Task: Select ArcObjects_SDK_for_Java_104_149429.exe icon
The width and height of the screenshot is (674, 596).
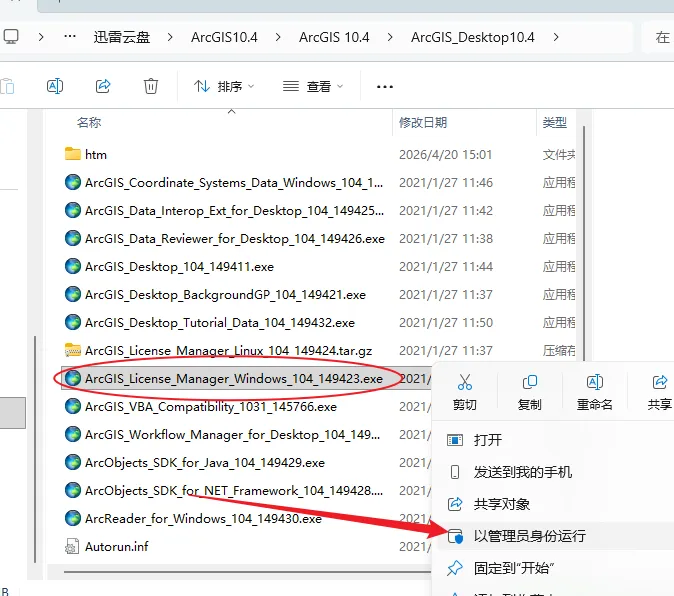Action: coord(73,462)
